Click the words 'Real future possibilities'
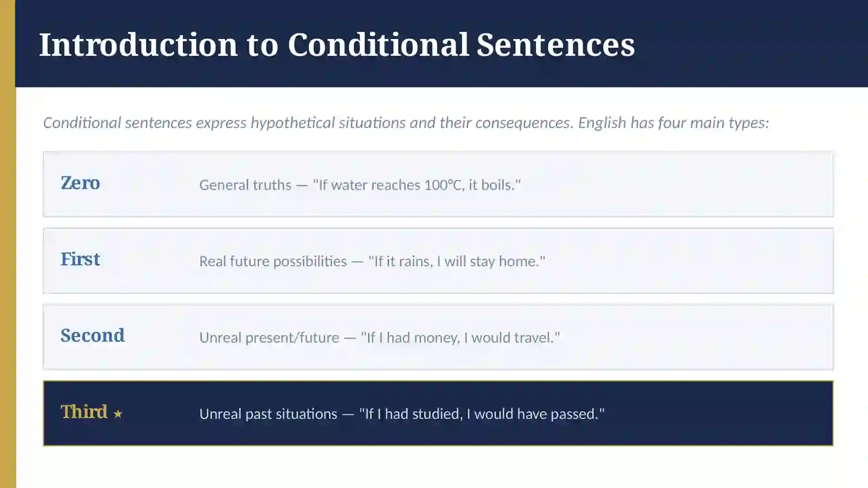The height and width of the screenshot is (488, 868). click(273, 261)
